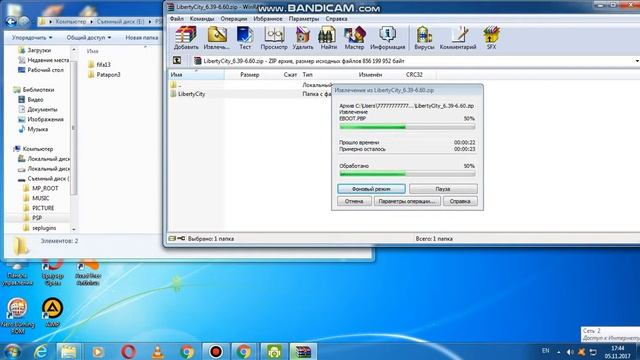Viewport: 640px width, 360px height.
Task: Select the PICTURE folder in Explorer tree
Action: tap(39, 208)
